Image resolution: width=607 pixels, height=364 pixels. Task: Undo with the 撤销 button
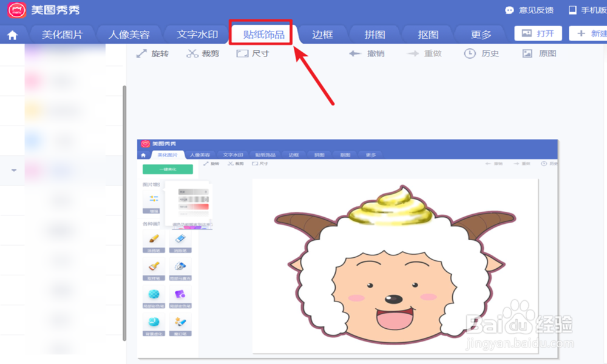(x=367, y=54)
